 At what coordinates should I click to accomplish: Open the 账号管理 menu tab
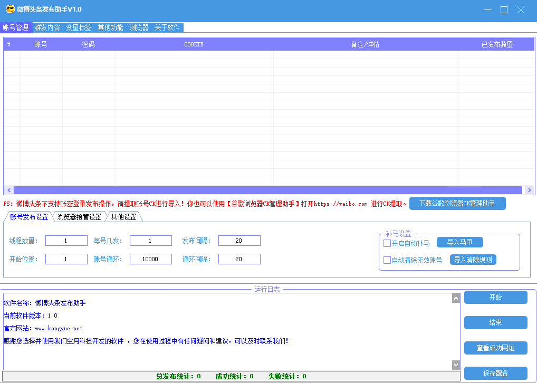[16, 27]
